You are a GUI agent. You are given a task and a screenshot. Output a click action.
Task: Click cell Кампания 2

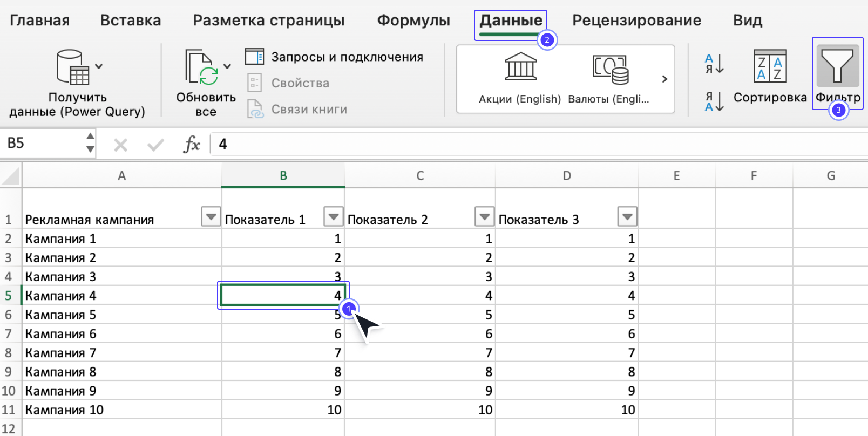point(122,257)
